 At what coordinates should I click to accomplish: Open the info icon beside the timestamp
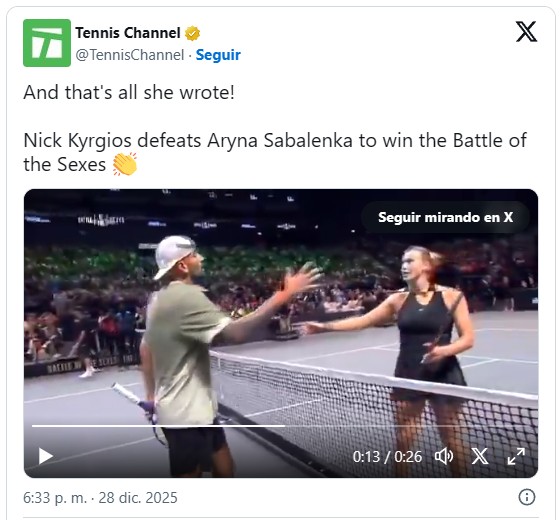527,497
